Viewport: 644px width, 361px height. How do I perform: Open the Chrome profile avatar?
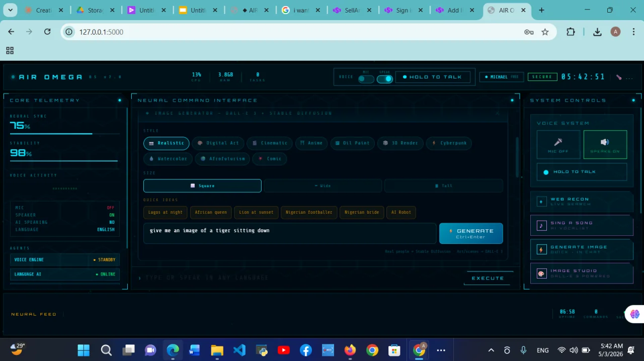(x=615, y=32)
